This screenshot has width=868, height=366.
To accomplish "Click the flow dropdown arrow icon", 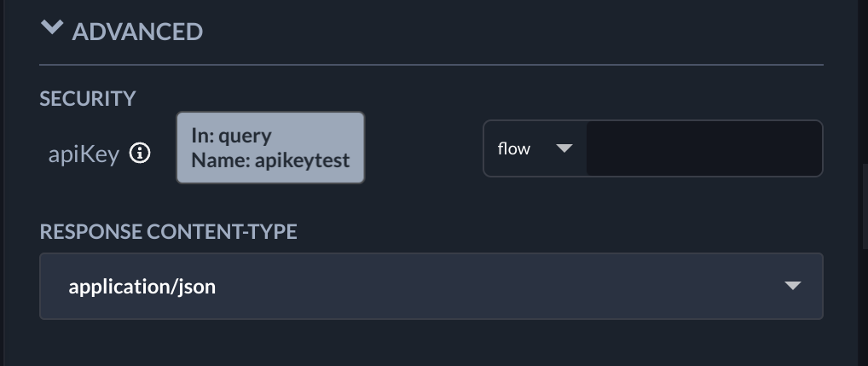I will [x=564, y=148].
